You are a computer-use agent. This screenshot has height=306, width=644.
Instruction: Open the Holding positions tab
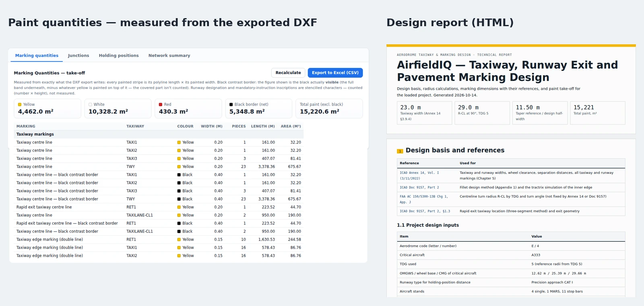coord(119,56)
